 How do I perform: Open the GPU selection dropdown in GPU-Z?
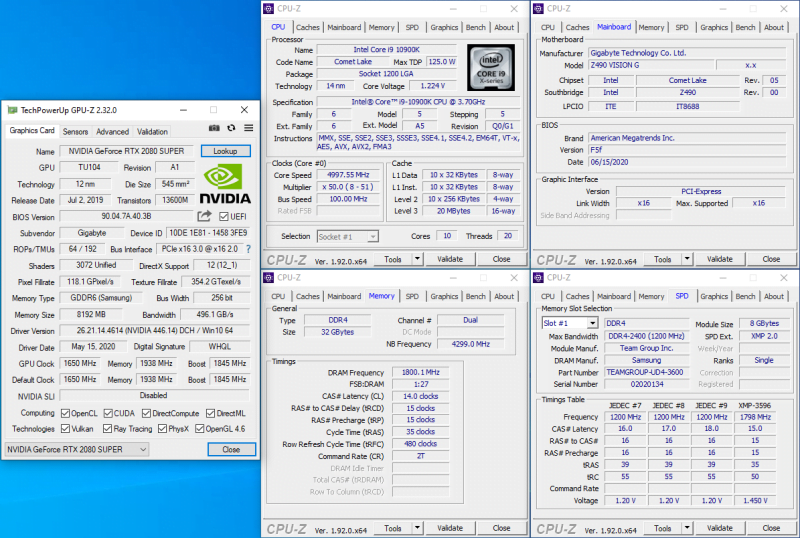tap(77, 449)
